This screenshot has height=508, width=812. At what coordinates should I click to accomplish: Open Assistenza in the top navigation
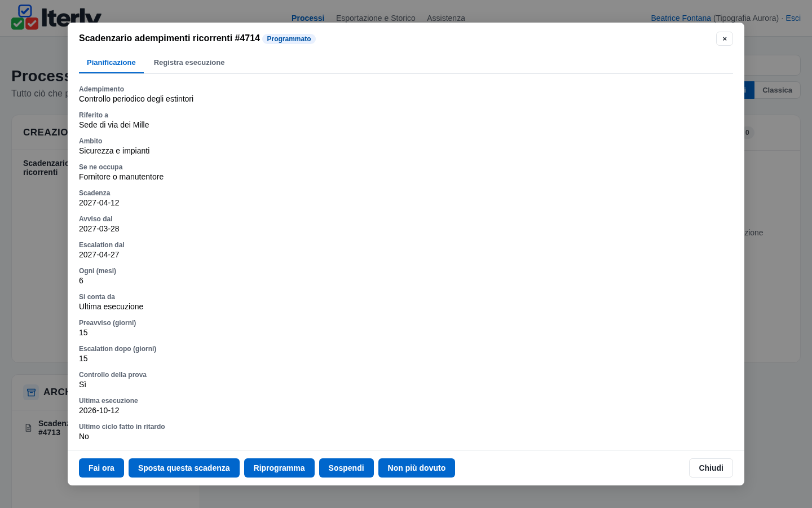click(446, 18)
